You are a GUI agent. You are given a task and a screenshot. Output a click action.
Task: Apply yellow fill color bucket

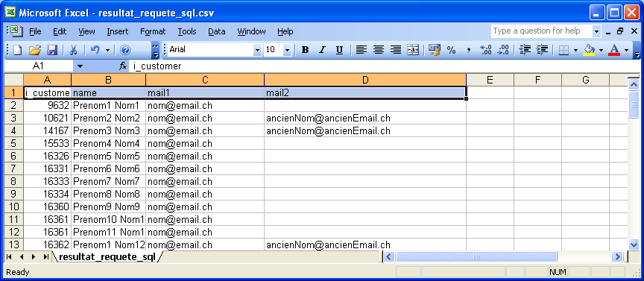(x=590, y=50)
